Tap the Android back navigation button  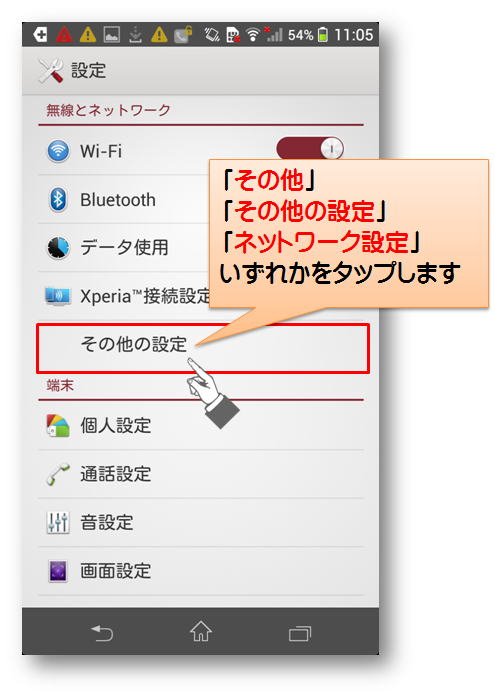(102, 633)
